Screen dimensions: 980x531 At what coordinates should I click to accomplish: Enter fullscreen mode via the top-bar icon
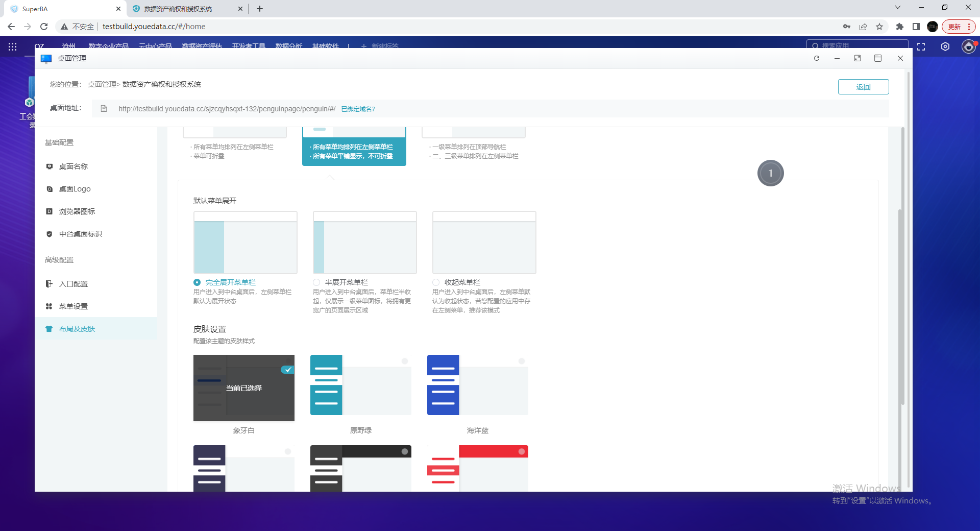point(921,46)
